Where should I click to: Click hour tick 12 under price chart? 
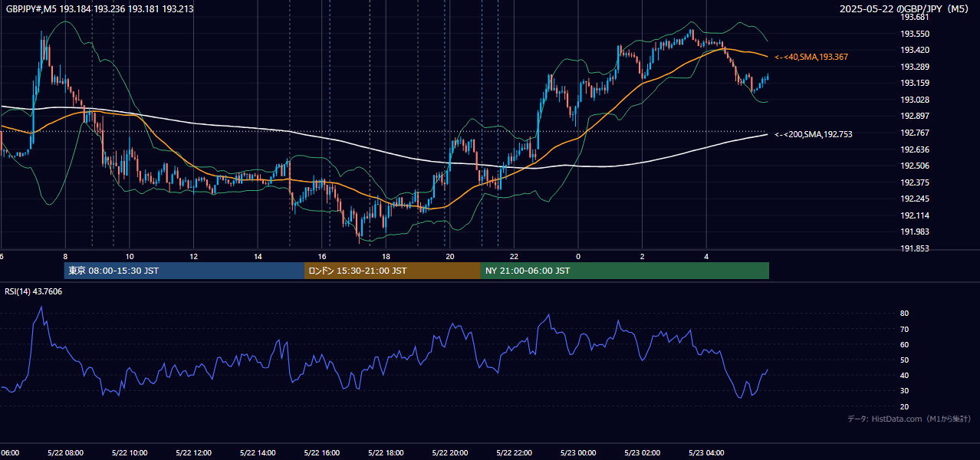pos(194,256)
